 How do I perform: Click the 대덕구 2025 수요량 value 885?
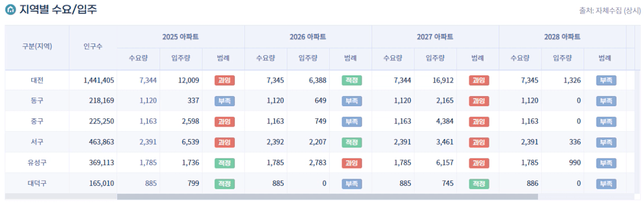(x=151, y=183)
